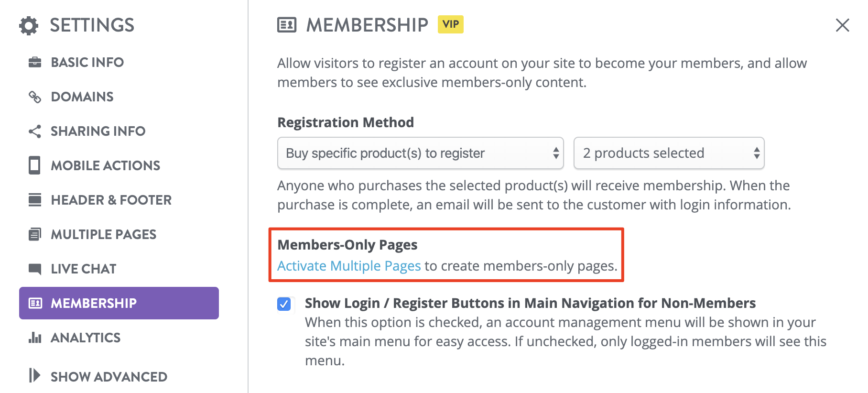Open the Membership settings section
The width and height of the screenshot is (868, 393).
[x=94, y=303]
